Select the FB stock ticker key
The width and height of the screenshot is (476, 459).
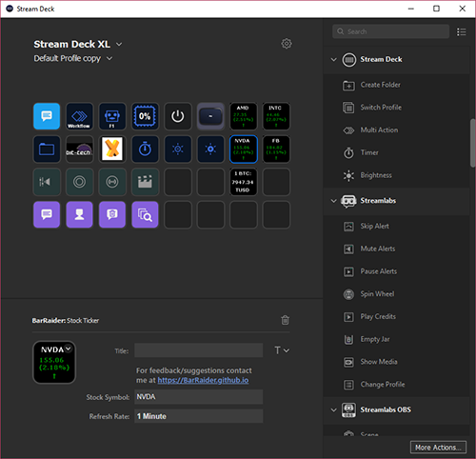(x=276, y=149)
